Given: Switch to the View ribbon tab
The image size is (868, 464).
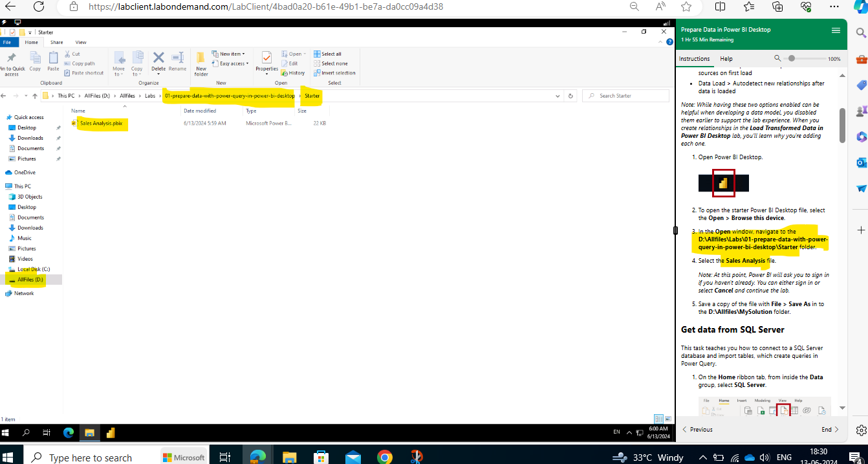Looking at the screenshot, I should tap(81, 42).
